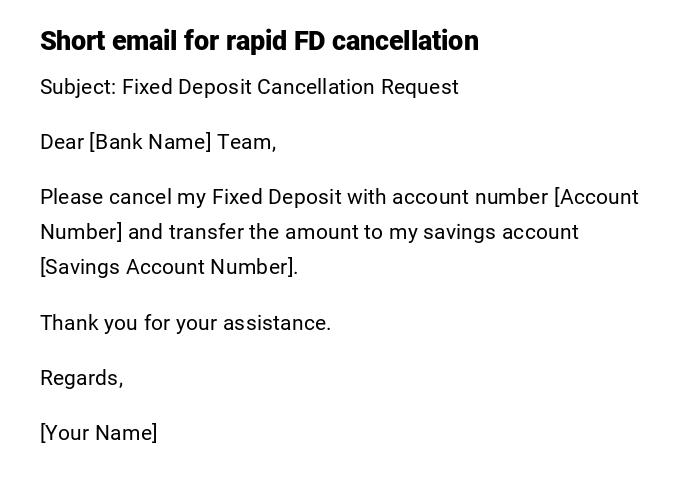Click the heading "Short email for rapid FD cancellation"
The image size is (700, 495).
pos(259,41)
